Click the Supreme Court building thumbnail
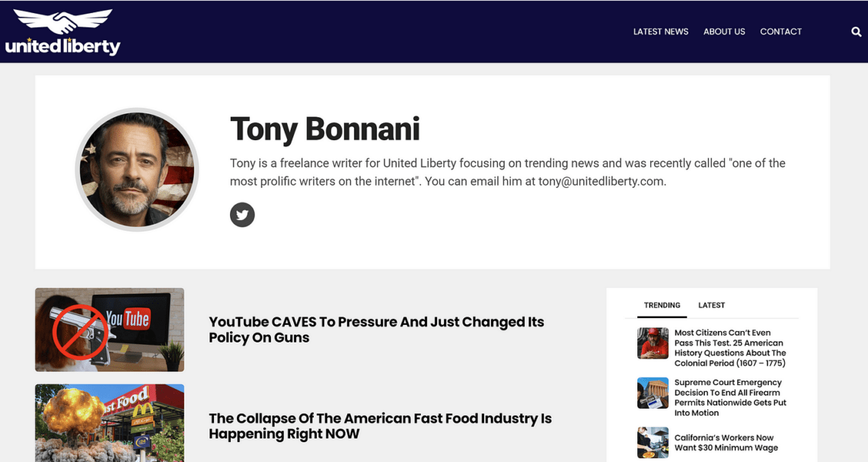868x462 pixels. coord(653,393)
